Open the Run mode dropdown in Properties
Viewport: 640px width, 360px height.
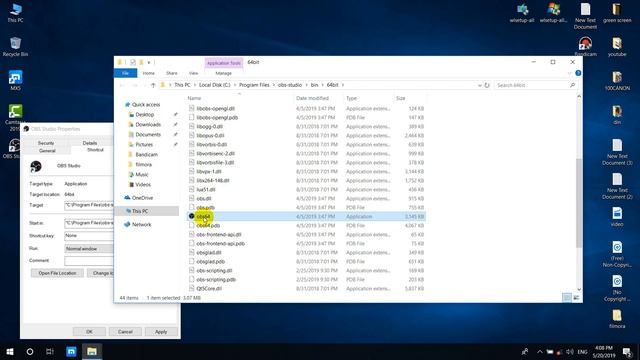point(89,249)
